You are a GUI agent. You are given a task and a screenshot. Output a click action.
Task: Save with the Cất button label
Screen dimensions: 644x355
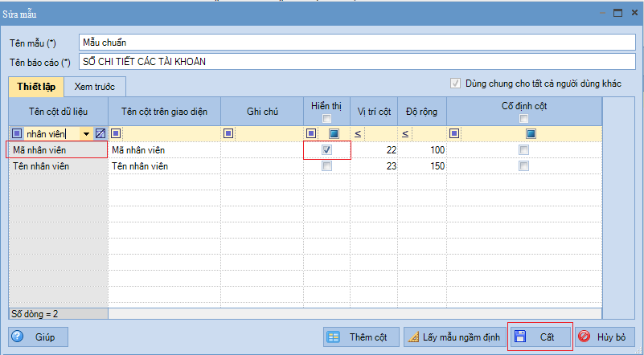(547, 337)
